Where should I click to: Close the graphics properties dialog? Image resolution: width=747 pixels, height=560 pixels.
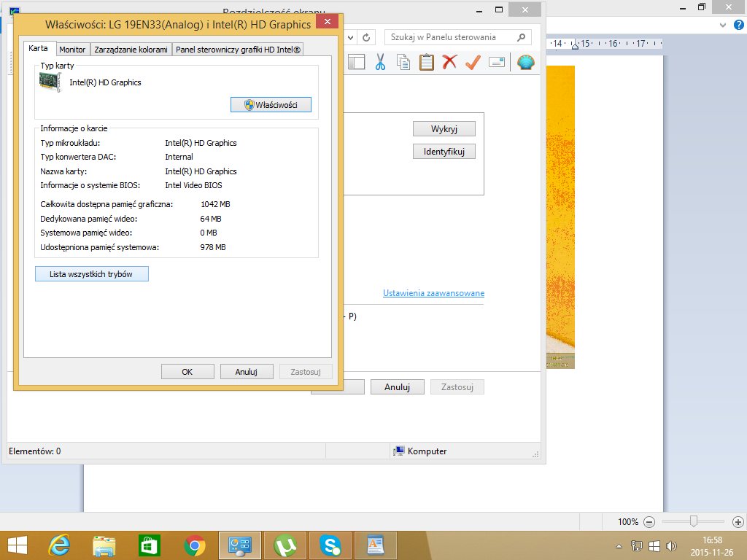tap(328, 21)
